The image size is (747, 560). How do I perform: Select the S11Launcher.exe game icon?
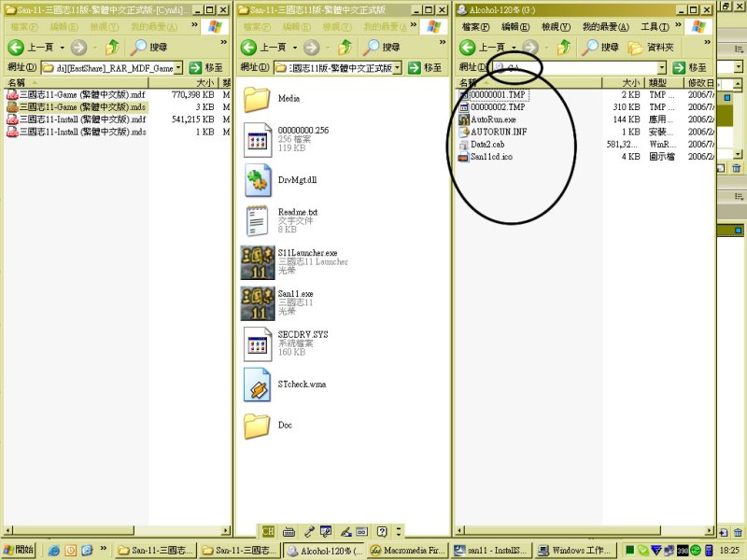point(258,262)
